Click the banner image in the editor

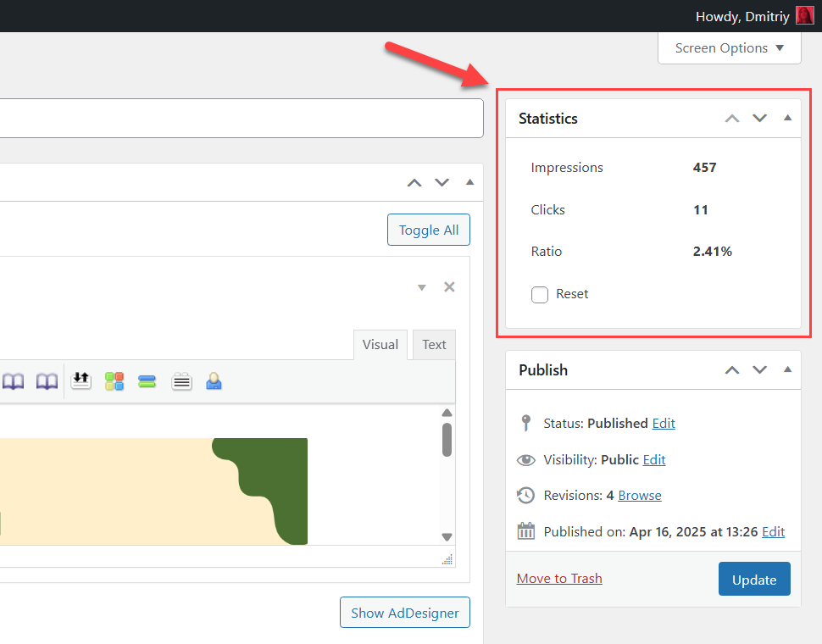(x=153, y=491)
